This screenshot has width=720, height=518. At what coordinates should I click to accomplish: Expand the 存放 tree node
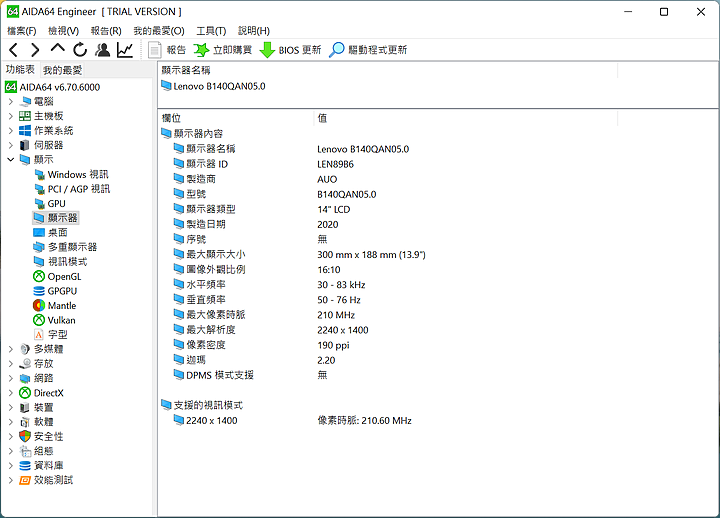11,364
